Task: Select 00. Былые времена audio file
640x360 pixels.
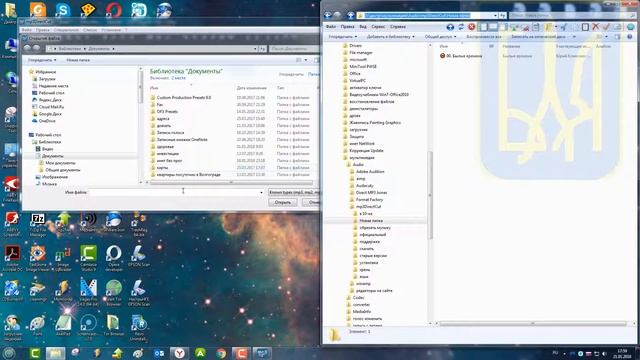Action: 460,56
